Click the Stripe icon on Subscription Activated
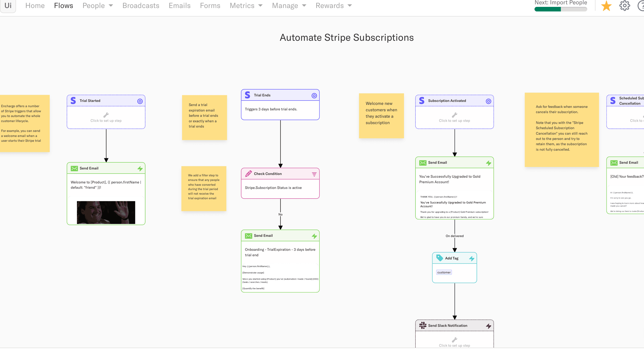The image size is (644, 349). (x=422, y=101)
